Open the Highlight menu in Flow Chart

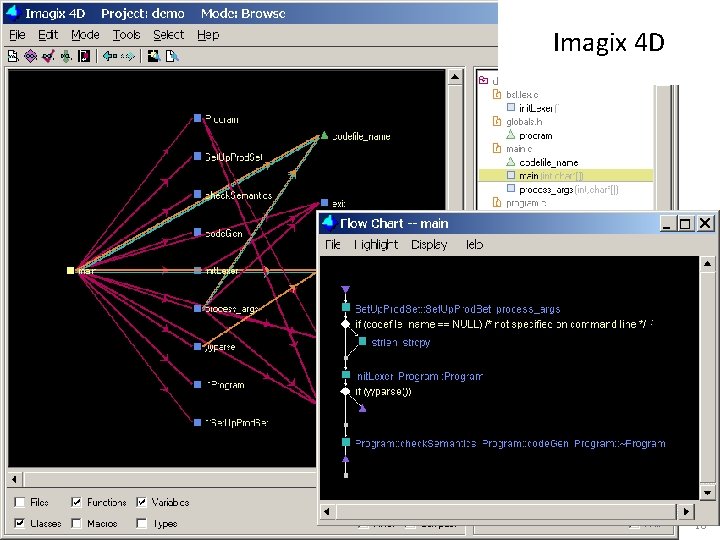[376, 244]
